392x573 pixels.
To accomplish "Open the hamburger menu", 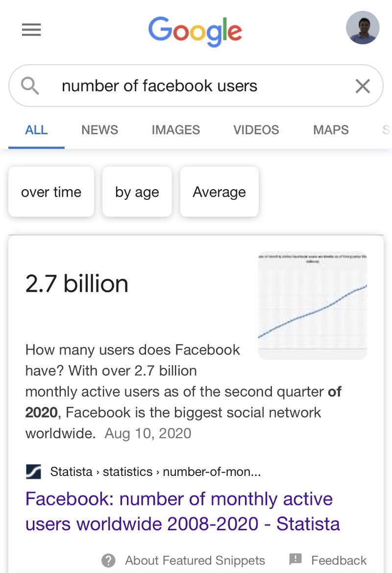I will pos(31,30).
